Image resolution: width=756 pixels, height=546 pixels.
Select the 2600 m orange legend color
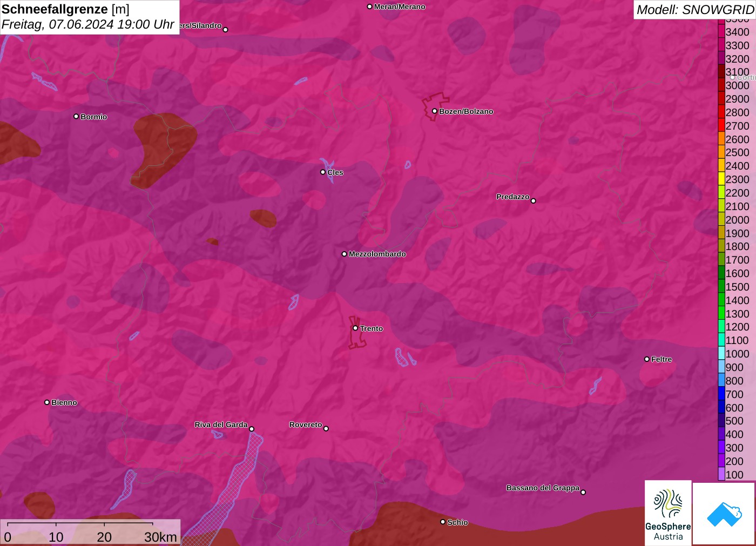tap(721, 139)
